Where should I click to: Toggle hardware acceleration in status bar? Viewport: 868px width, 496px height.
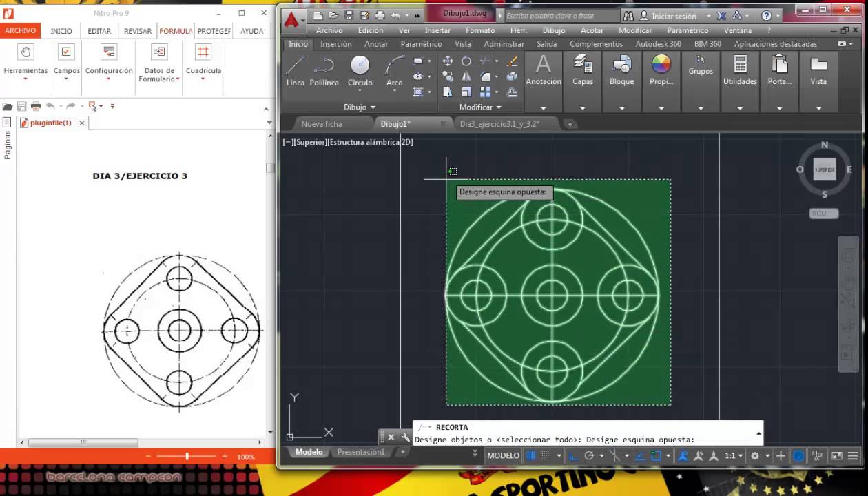coord(798,455)
